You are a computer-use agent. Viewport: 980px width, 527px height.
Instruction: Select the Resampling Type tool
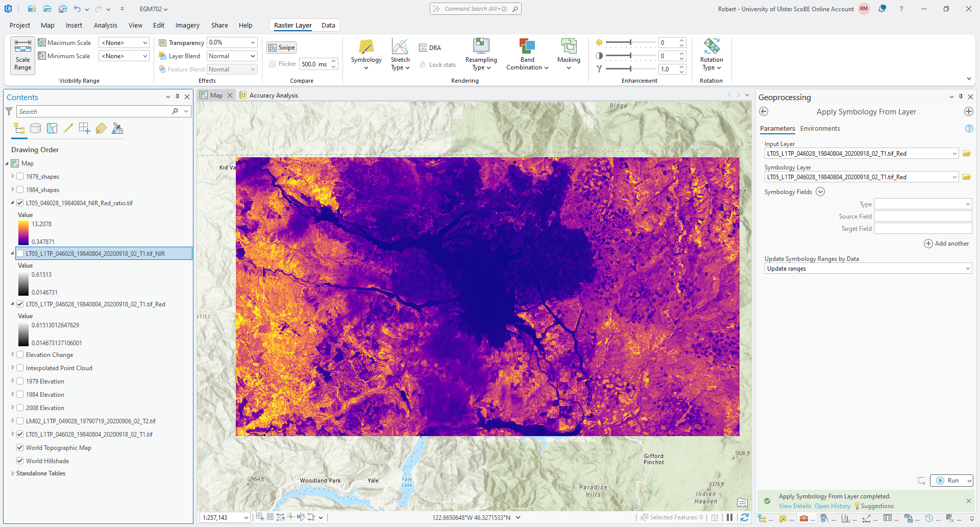pyautogui.click(x=481, y=46)
